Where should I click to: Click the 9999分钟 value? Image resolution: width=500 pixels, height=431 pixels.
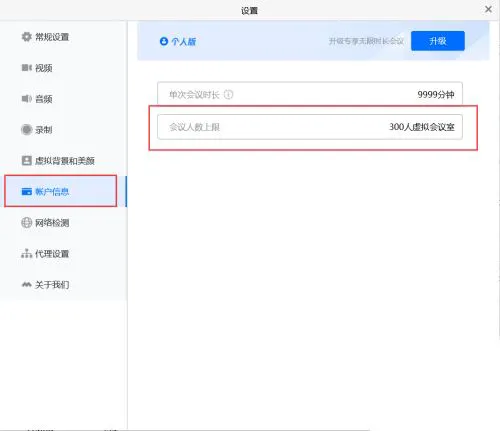436,95
